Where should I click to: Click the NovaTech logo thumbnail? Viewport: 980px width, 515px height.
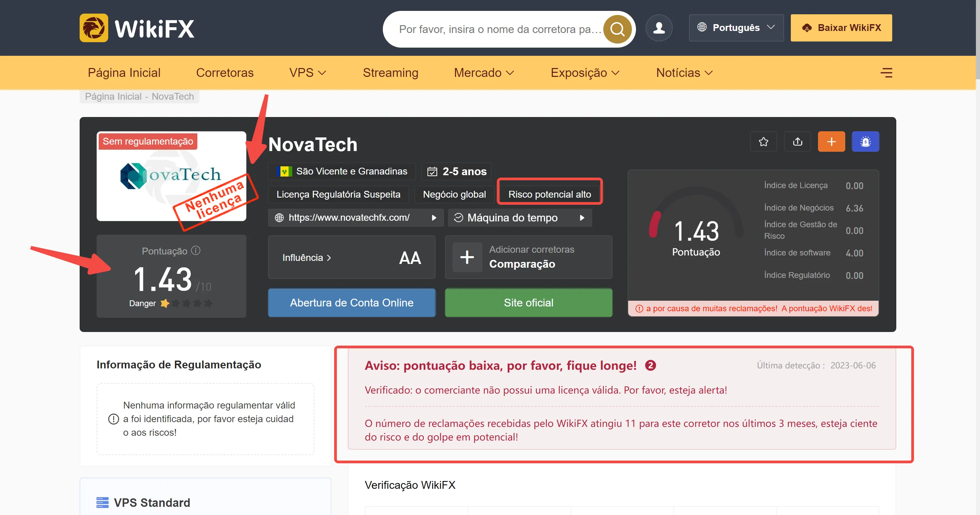click(x=171, y=176)
